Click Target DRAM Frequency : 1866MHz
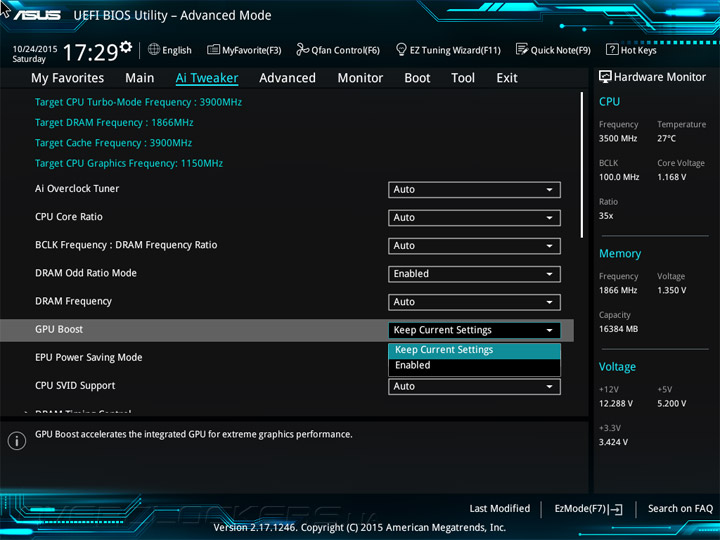The width and height of the screenshot is (720, 540). (114, 123)
